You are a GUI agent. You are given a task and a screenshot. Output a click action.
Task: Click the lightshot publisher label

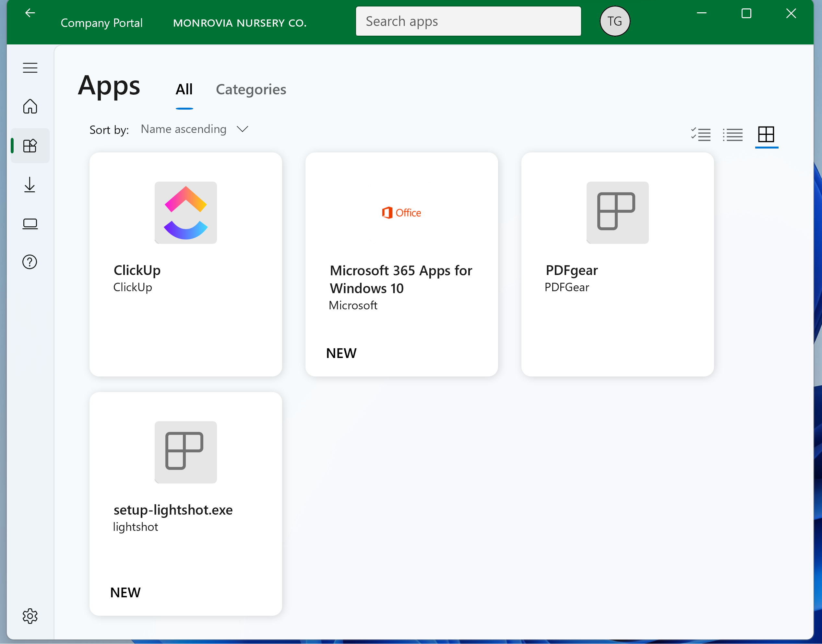136,527
